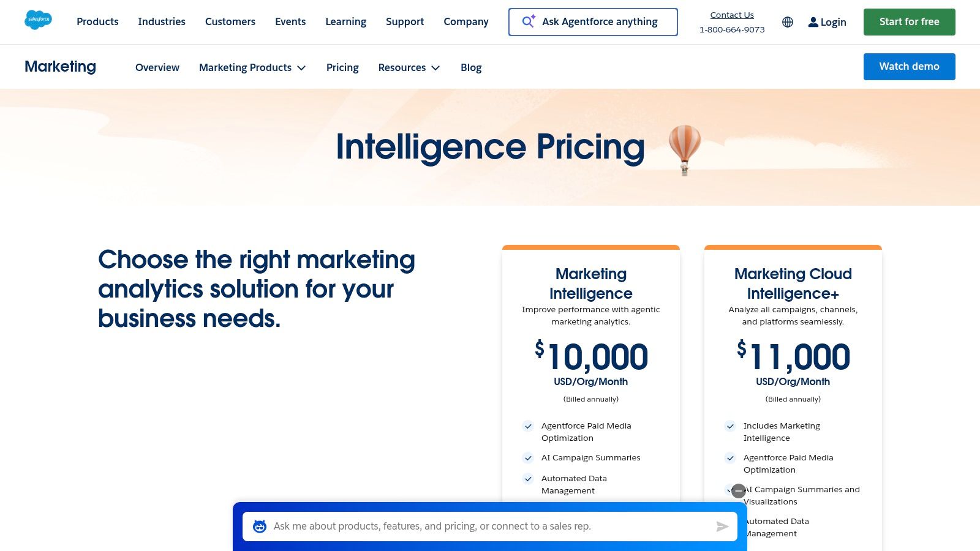
Task: Minimize the chat bar with the minus icon
Action: 739,491
